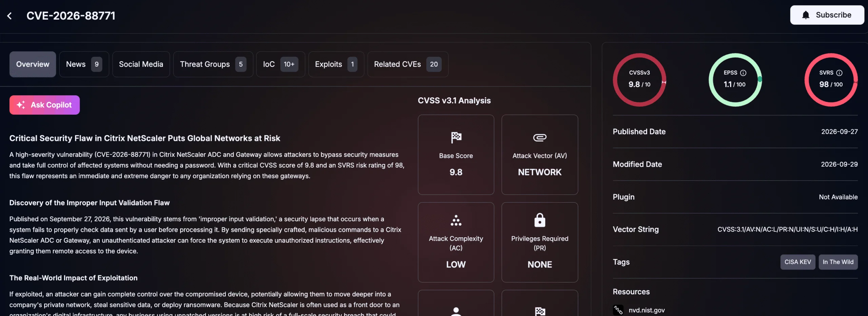Click the Attack Vector NETWORK card
Image resolution: width=868 pixels, height=316 pixels.
[x=540, y=155]
